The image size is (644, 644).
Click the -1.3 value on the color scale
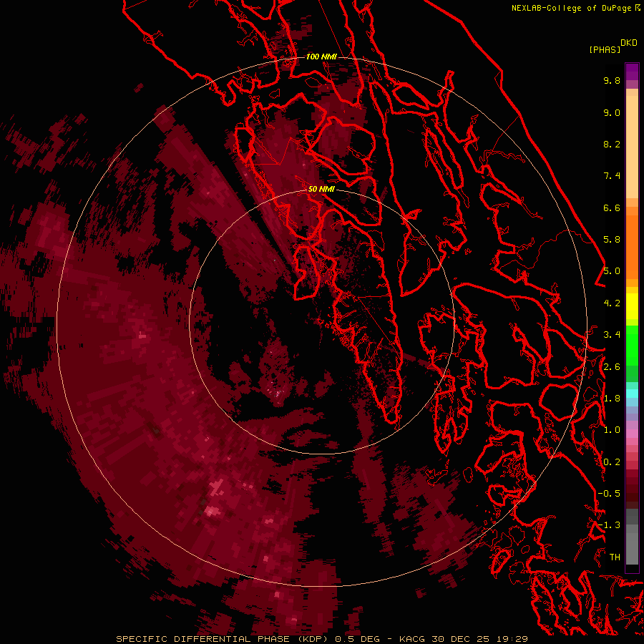pos(609,525)
